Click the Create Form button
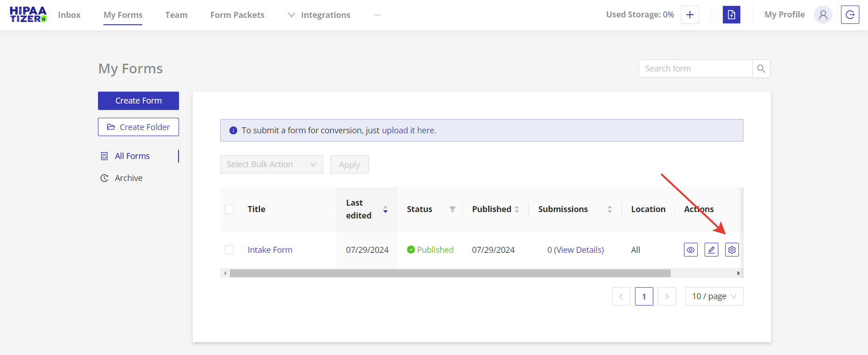The height and width of the screenshot is (355, 868). pyautogui.click(x=138, y=101)
